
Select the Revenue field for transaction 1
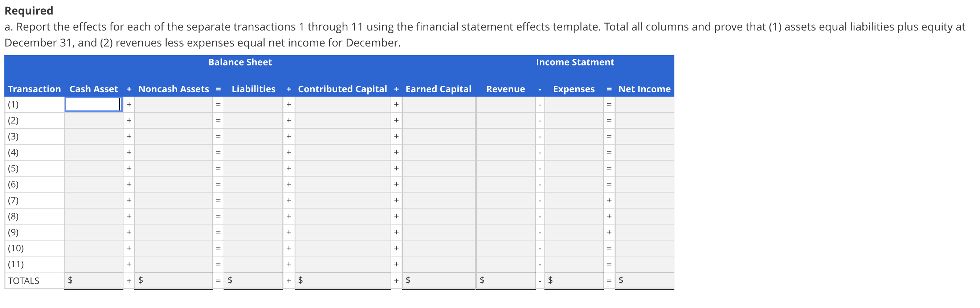click(x=506, y=104)
